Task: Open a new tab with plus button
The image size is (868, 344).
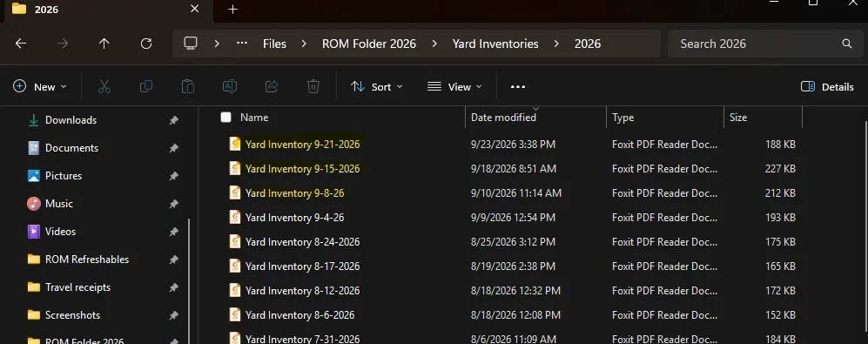Action: pos(233,10)
